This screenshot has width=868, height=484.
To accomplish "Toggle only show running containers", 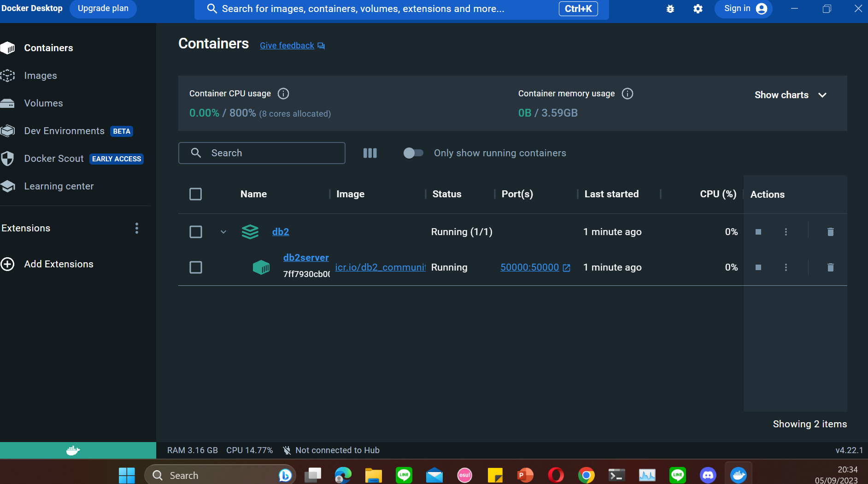I will pyautogui.click(x=413, y=153).
